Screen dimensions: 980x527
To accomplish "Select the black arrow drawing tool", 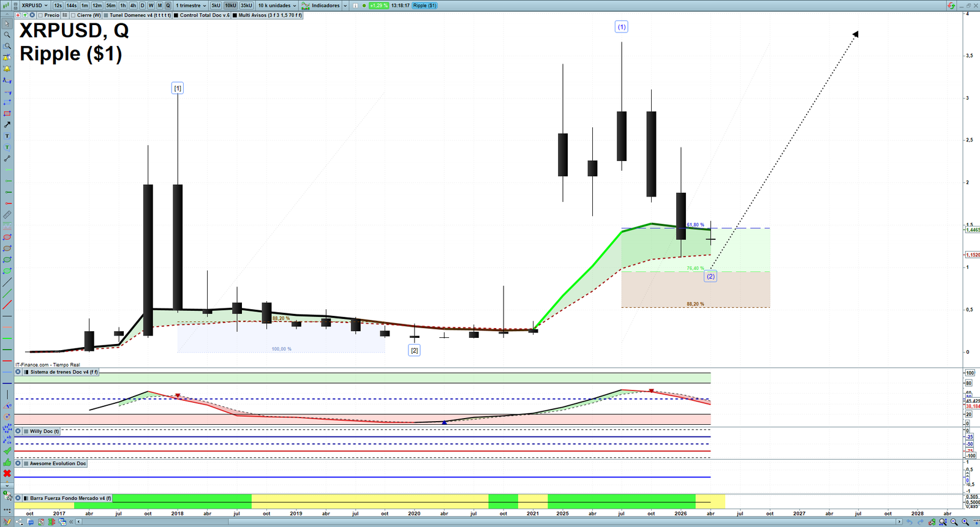I will coord(7,125).
